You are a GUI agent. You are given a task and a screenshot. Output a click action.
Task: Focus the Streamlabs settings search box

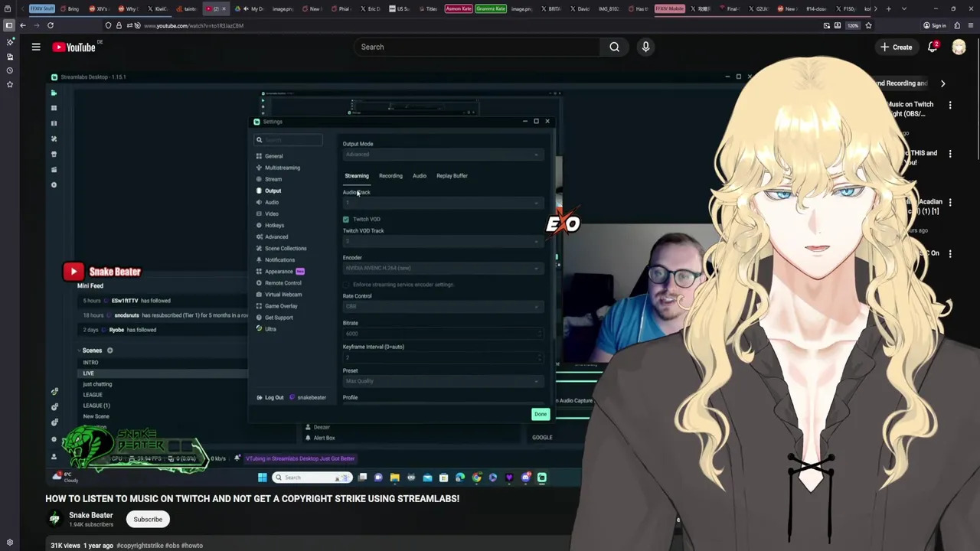[x=289, y=140]
